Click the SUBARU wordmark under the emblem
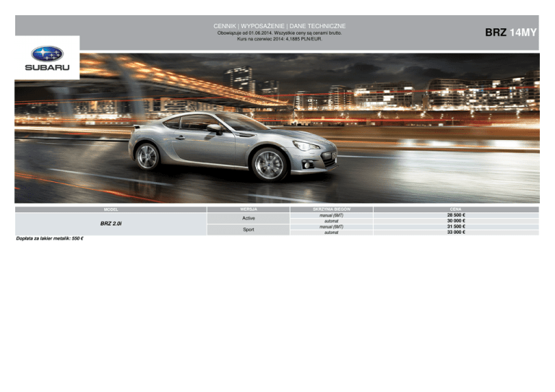The image size is (555, 392). click(47, 67)
